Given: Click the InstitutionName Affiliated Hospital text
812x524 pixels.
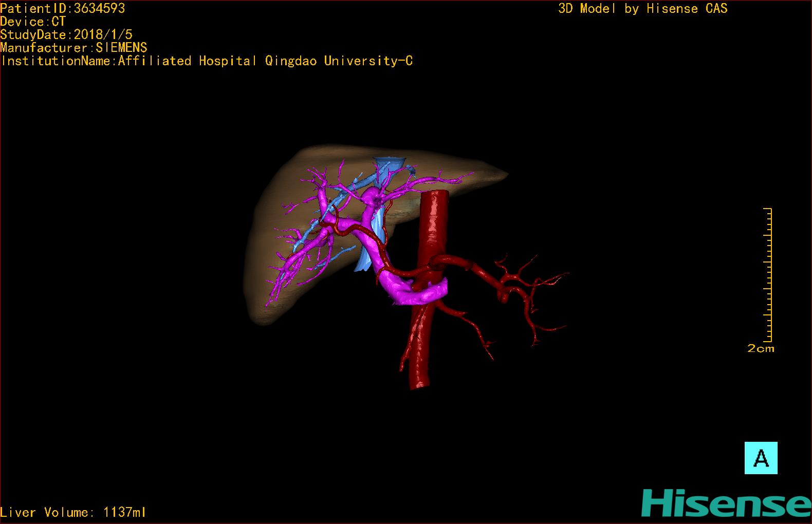Looking at the screenshot, I should pyautogui.click(x=207, y=61).
